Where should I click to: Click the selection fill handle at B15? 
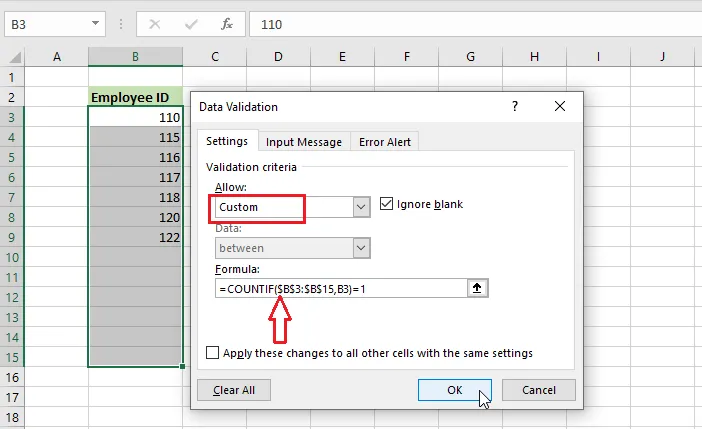coord(182,366)
